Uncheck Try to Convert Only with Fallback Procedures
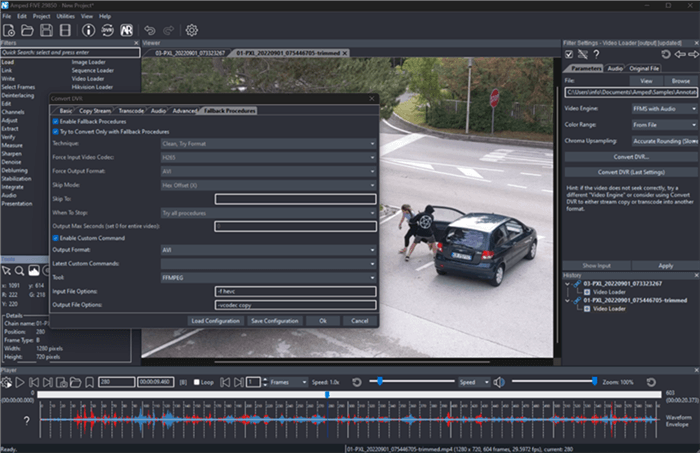This screenshot has width=700, height=453. [56, 131]
